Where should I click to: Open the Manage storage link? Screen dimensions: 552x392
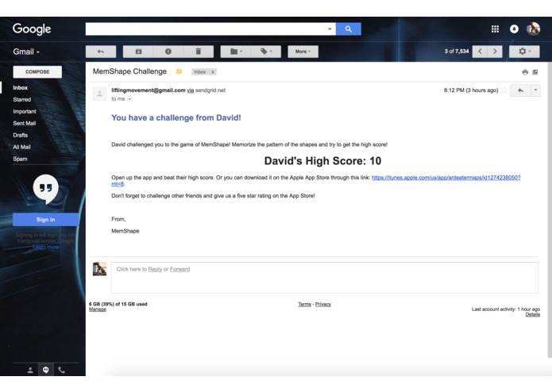point(98,309)
